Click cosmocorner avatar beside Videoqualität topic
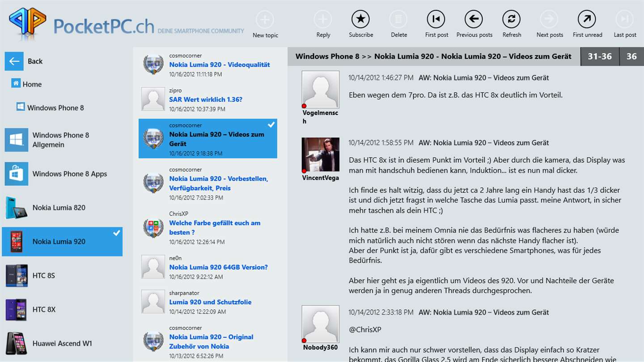 click(153, 64)
